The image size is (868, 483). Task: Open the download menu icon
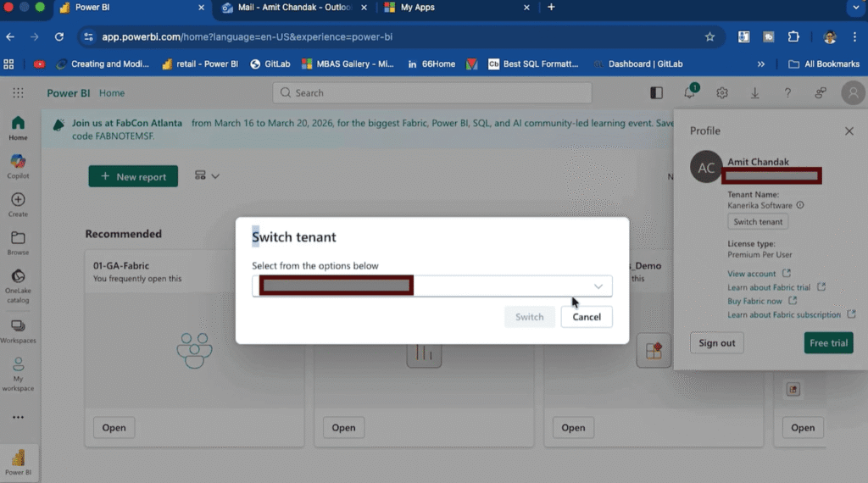[754, 93]
